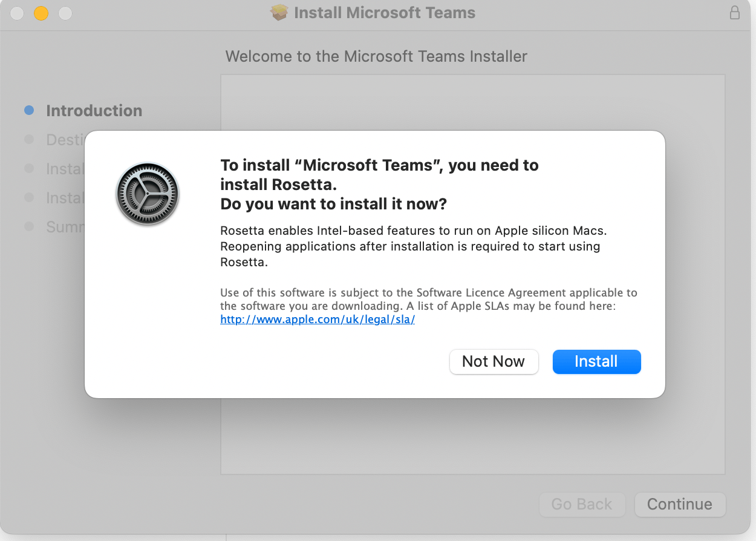756x541 pixels.
Task: Minimize the installer with the yellow button
Action: 41,13
